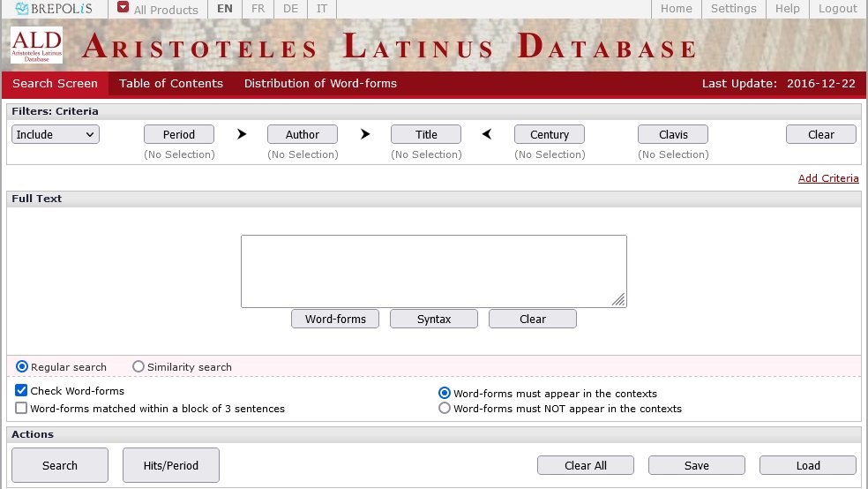
Task: Click the Clavis filter button
Action: click(672, 134)
